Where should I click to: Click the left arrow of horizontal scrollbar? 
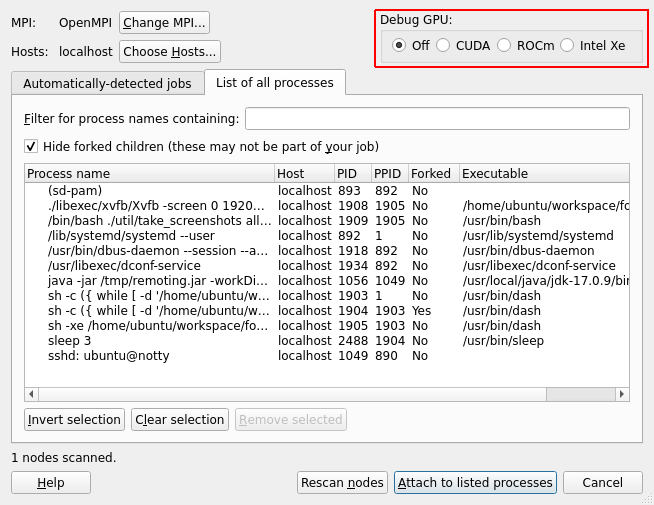[31, 394]
